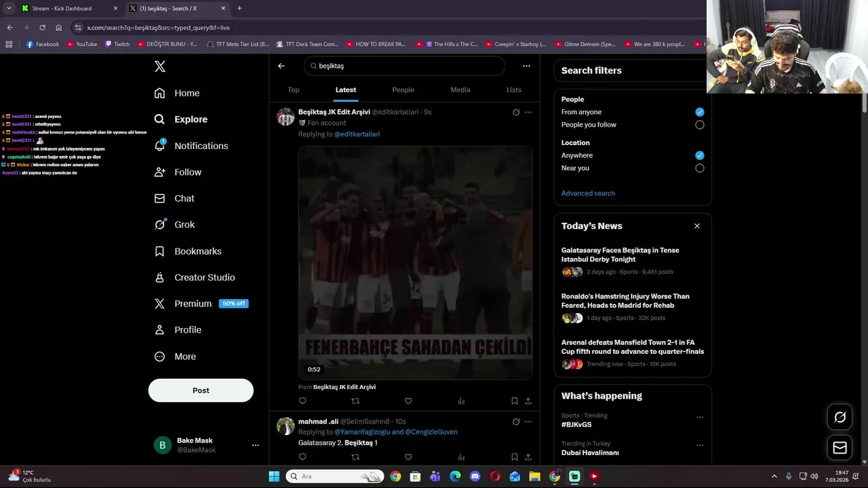
Task: Bookmark the mahmad .ali reply
Action: pos(515,457)
